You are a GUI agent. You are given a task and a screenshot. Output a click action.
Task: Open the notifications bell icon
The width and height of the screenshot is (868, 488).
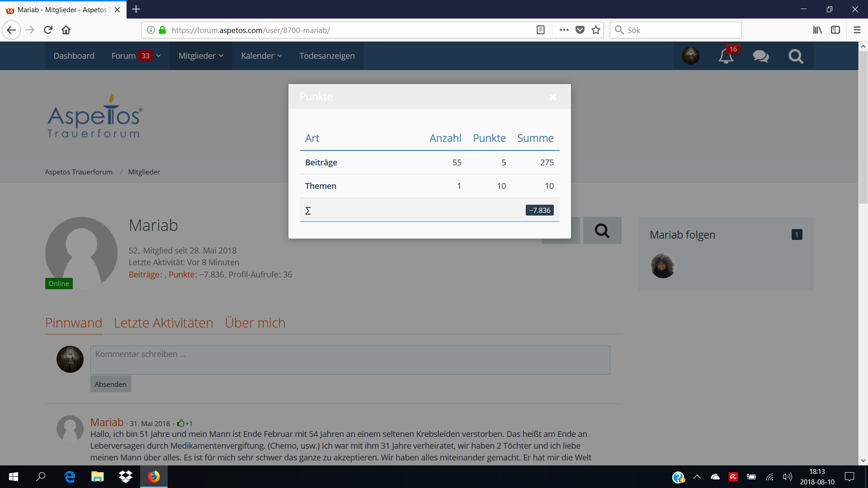pyautogui.click(x=726, y=56)
